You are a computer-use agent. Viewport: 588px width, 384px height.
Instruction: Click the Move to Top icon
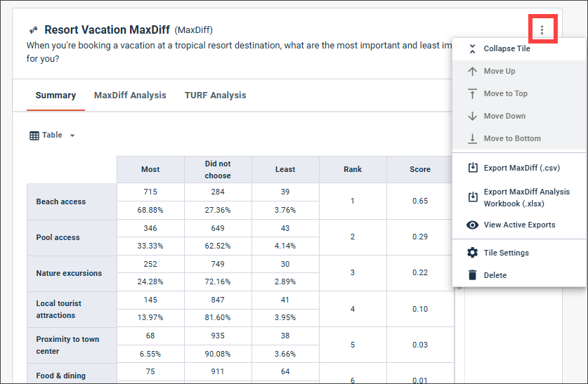coord(473,93)
